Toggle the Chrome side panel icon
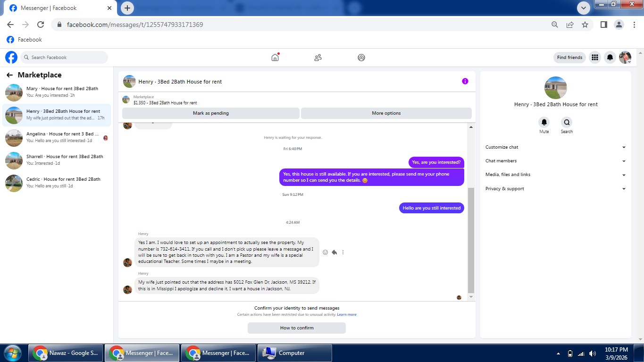644x362 pixels. tap(603, 25)
